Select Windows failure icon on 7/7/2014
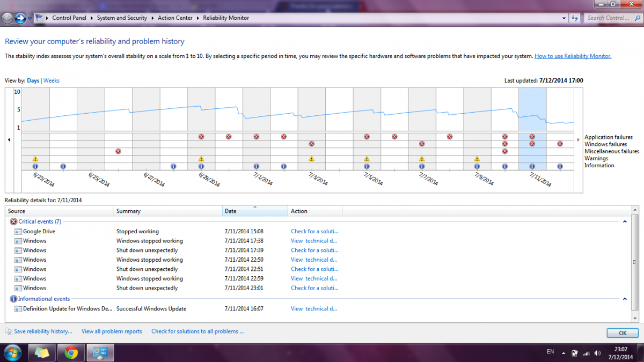Screen dimensions: 644x362 click(x=422, y=144)
